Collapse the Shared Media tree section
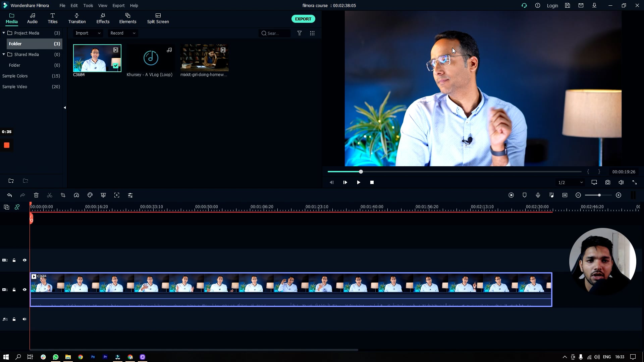644x362 pixels. tap(4, 54)
